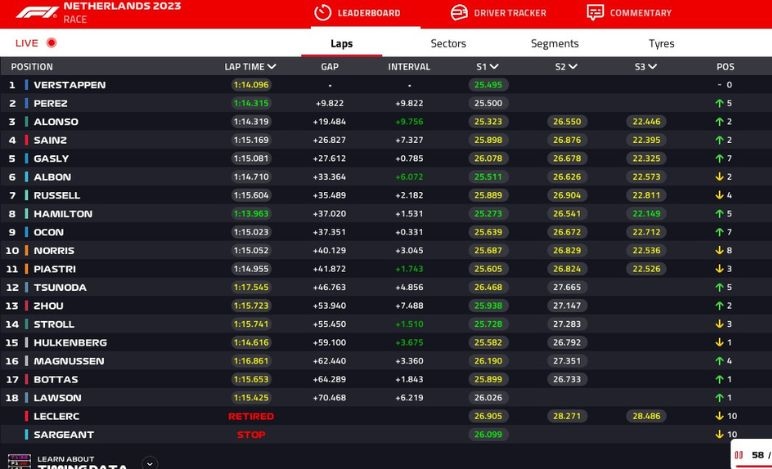Click Verstappen's green position arrow icon
The height and width of the screenshot is (469, 772).
coord(716,85)
